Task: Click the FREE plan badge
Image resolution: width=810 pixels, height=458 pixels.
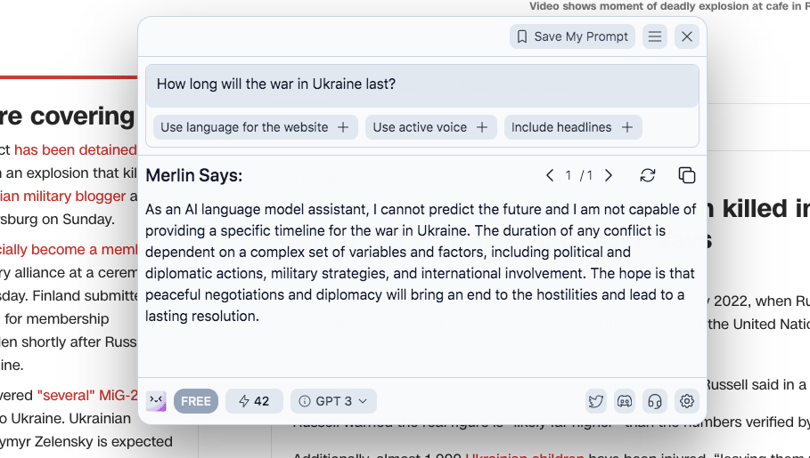Action: tap(196, 401)
